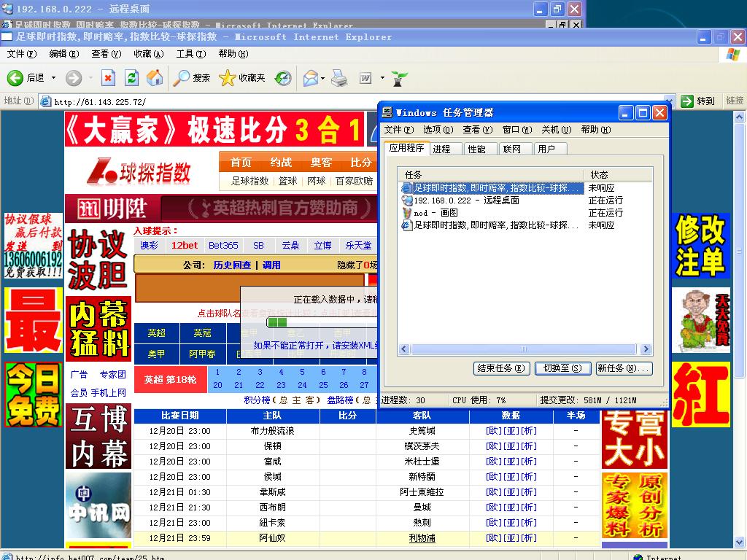Open the Mail envelope toolbar icon
The width and height of the screenshot is (747, 560).
click(310, 78)
